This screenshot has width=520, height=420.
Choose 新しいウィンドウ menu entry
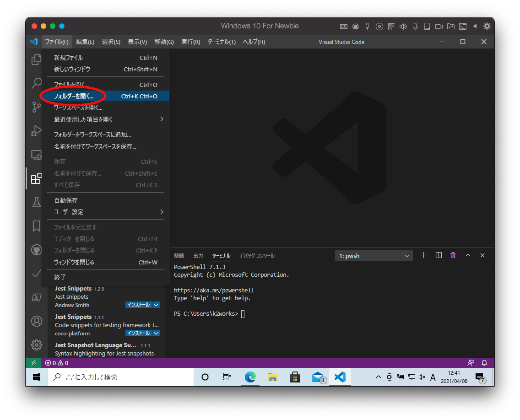click(105, 69)
